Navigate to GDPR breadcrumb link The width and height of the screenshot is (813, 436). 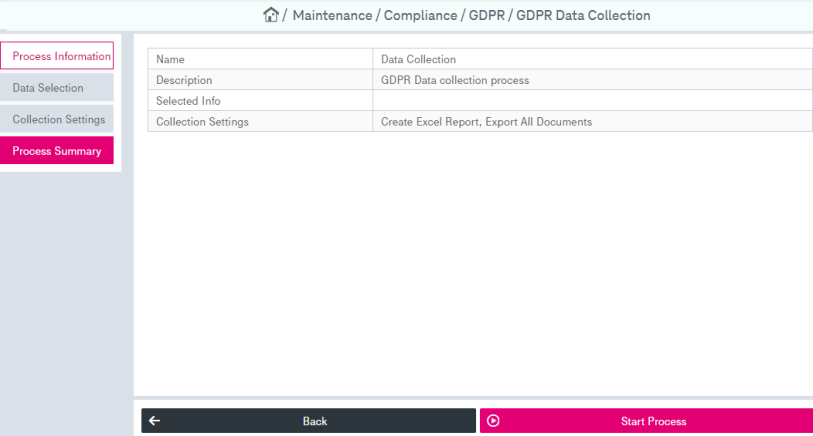[487, 16]
